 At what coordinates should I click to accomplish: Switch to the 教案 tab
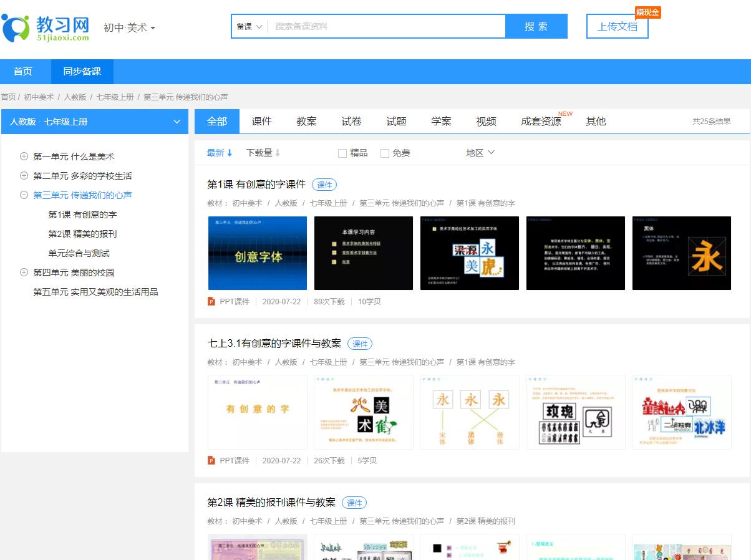(306, 122)
